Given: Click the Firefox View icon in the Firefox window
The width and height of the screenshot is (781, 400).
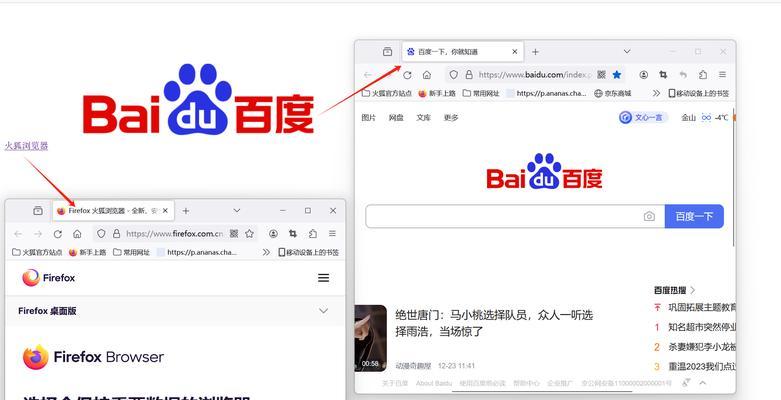Looking at the screenshot, I should 38,211.
